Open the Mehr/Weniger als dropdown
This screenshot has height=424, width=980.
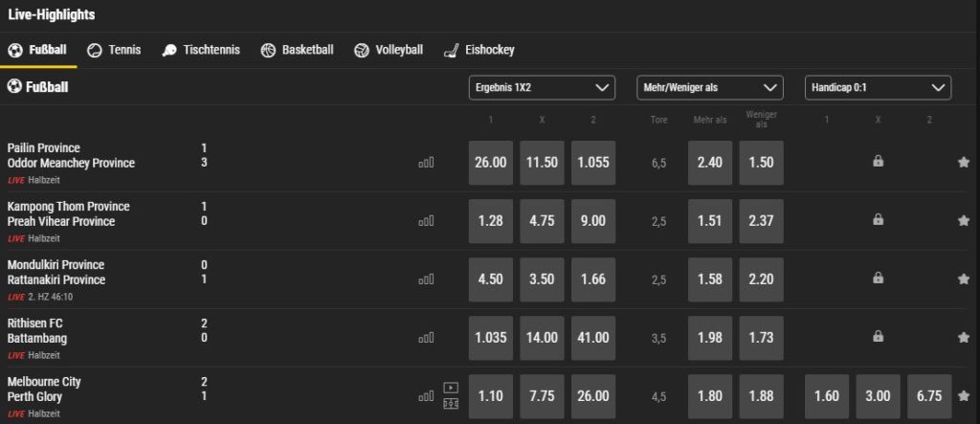coord(710,88)
